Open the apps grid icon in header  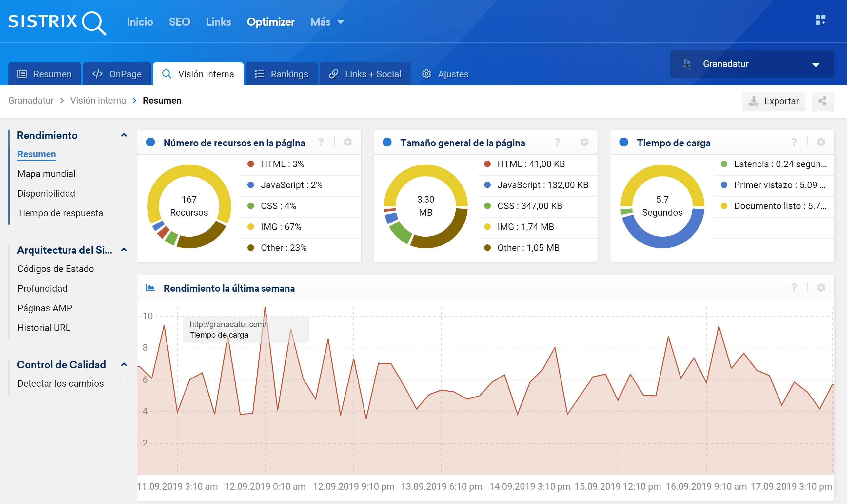[820, 20]
